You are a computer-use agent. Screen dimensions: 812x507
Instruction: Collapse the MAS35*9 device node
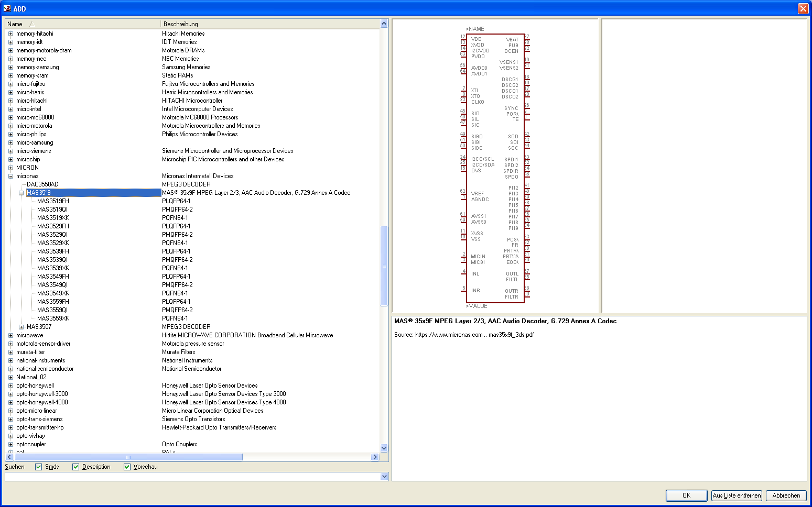point(21,193)
